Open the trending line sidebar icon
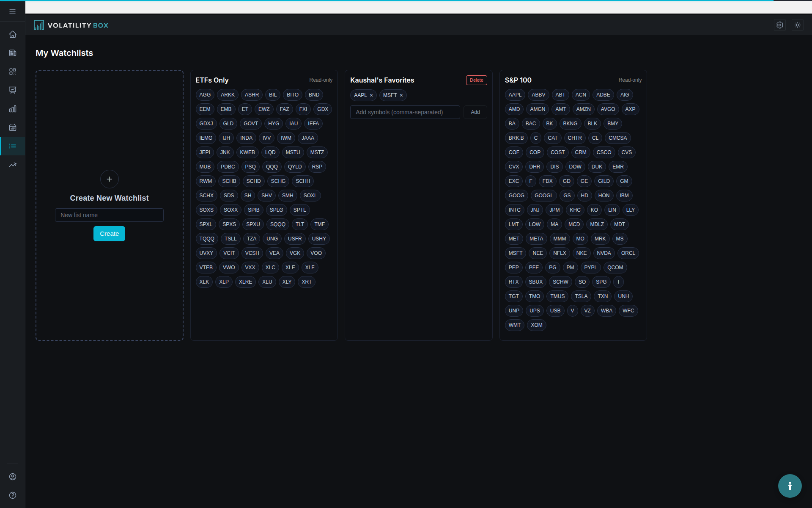Viewport: 812px width, 508px height. 13,165
